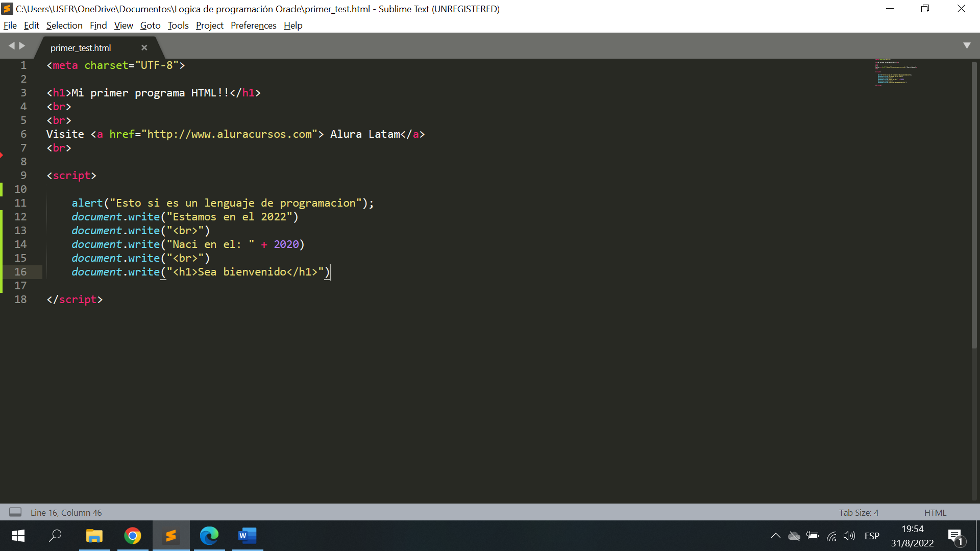Open Microsoft Edge from the taskbar
The height and width of the screenshot is (551, 980).
coord(209,536)
